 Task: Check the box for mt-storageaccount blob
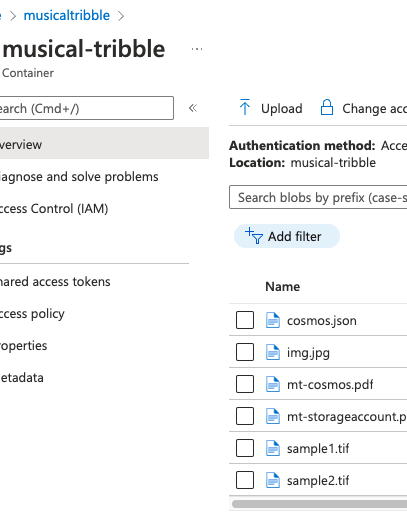point(245,416)
